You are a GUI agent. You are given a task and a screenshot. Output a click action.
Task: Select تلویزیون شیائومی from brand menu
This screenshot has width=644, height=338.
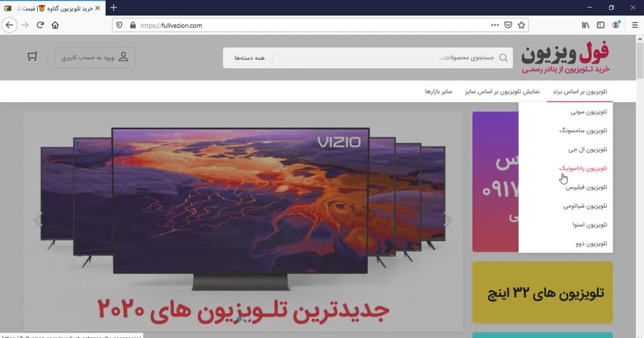point(585,206)
